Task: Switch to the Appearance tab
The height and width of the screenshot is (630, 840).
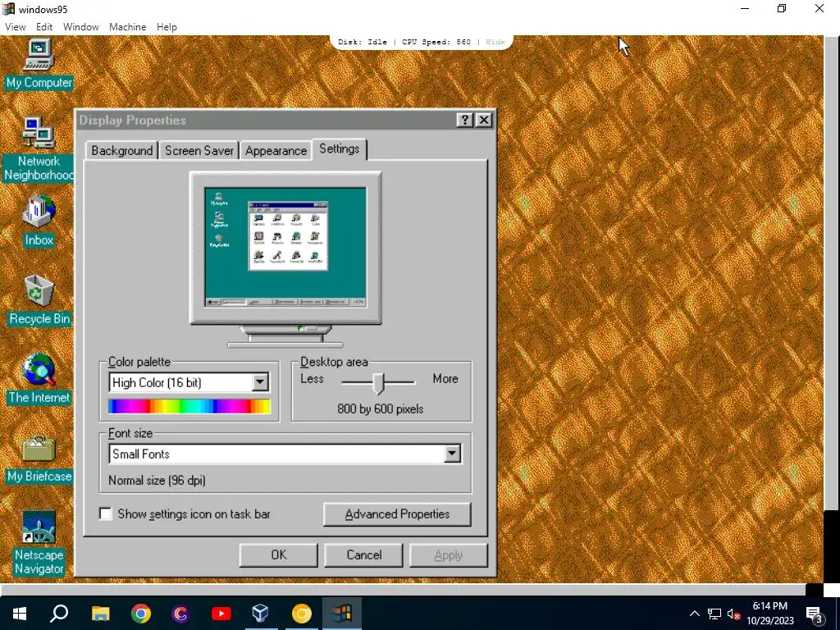Action: pyautogui.click(x=276, y=151)
